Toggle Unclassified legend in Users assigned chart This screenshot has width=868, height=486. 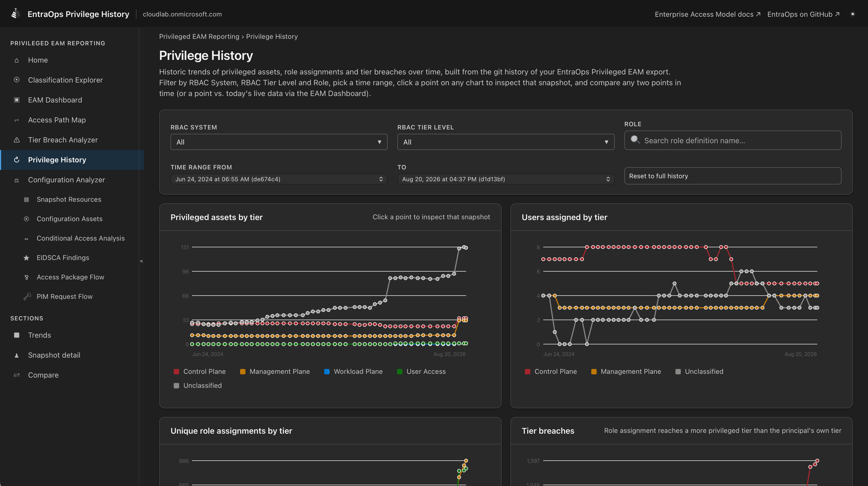tap(699, 371)
